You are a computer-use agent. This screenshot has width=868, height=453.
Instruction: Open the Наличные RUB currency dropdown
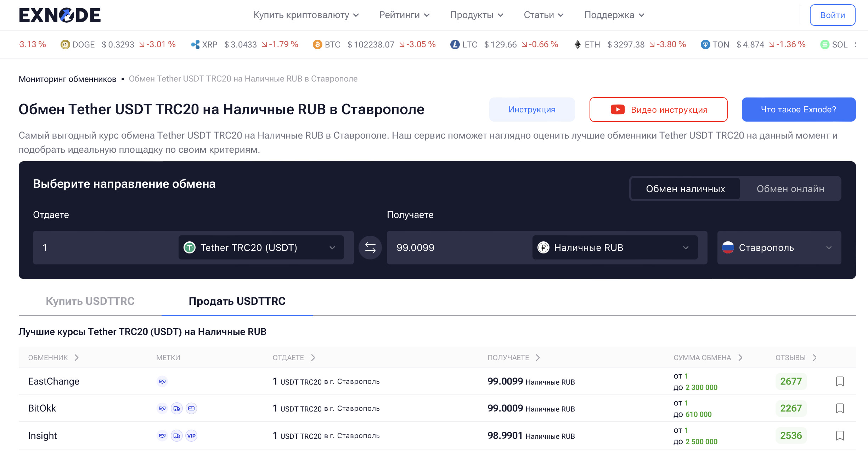click(615, 247)
